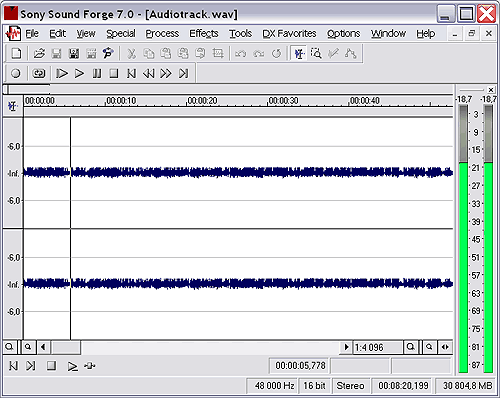The height and width of the screenshot is (398, 500).
Task: Select the Magnify tool icon
Action: (316, 53)
